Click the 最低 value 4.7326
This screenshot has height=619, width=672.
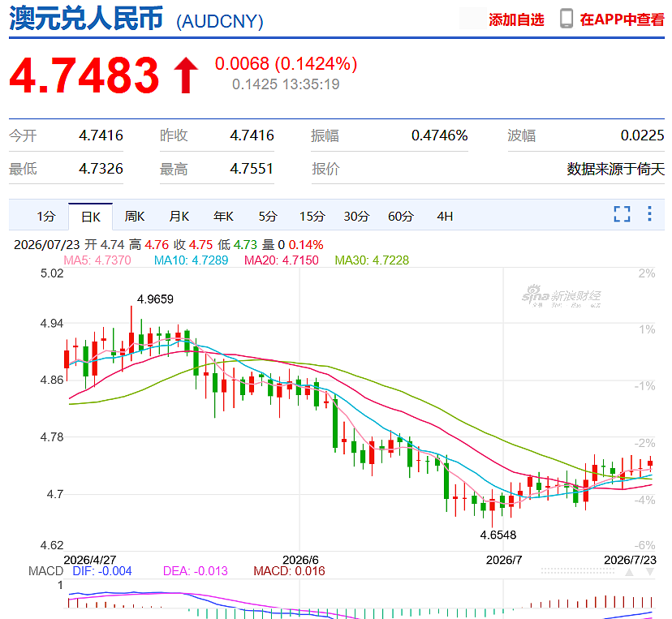click(101, 169)
